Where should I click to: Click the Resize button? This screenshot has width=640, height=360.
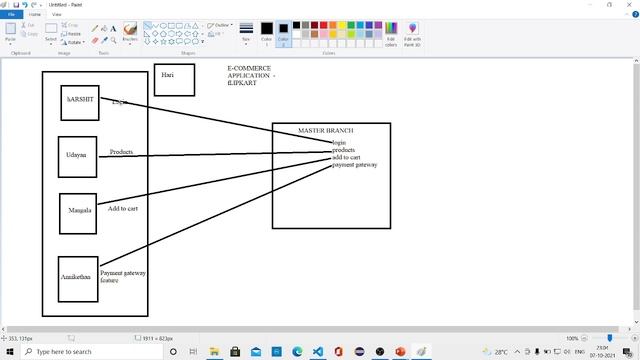(71, 33)
